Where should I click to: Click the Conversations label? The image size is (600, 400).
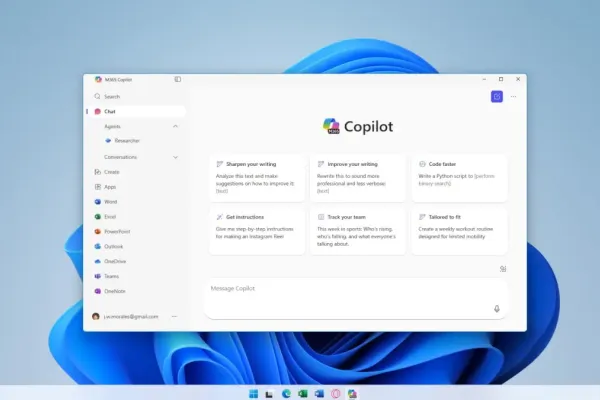(120, 157)
